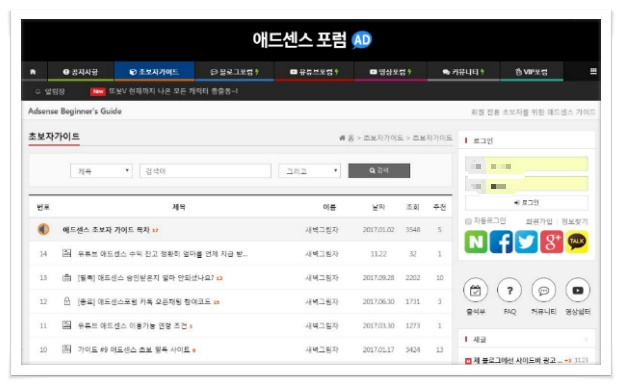Log in with the Naver N icon
The width and height of the screenshot is (622, 385).
[476, 242]
